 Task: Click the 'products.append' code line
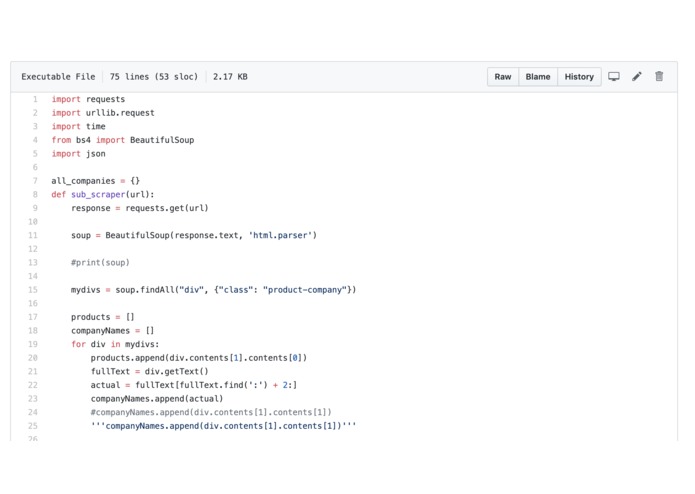pyautogui.click(x=199, y=358)
